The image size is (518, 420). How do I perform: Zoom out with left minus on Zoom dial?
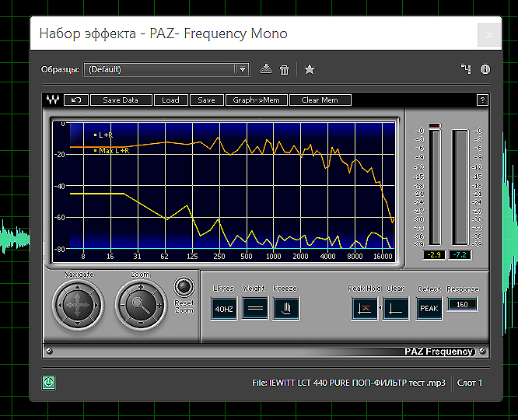click(x=122, y=306)
